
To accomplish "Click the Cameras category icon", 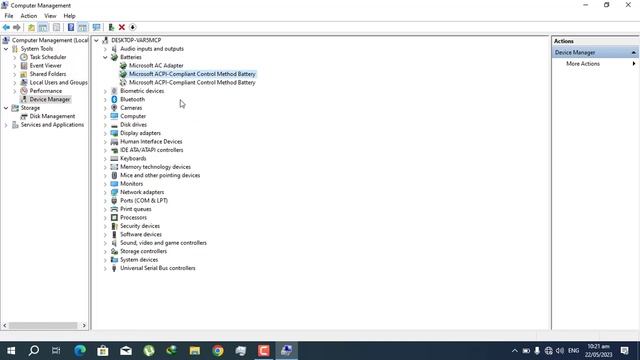I will click(114, 108).
